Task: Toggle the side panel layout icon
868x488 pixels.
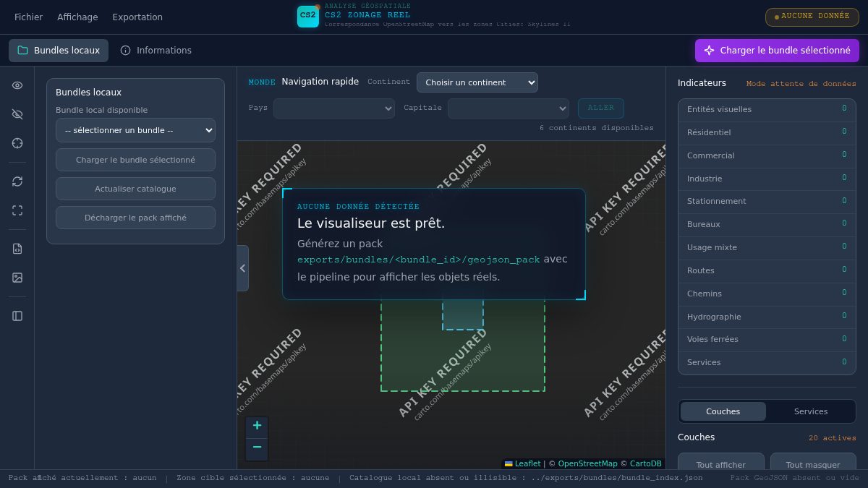Action: (x=17, y=316)
